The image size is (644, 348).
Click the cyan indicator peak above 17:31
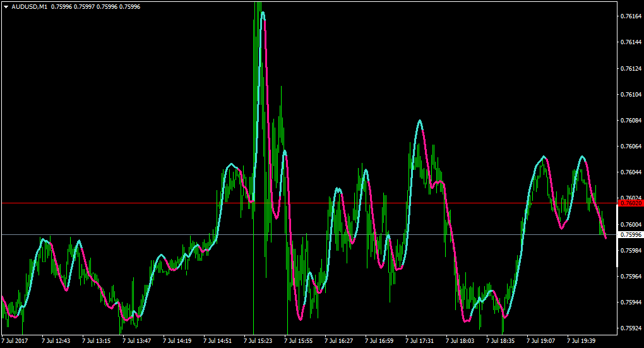(x=420, y=121)
